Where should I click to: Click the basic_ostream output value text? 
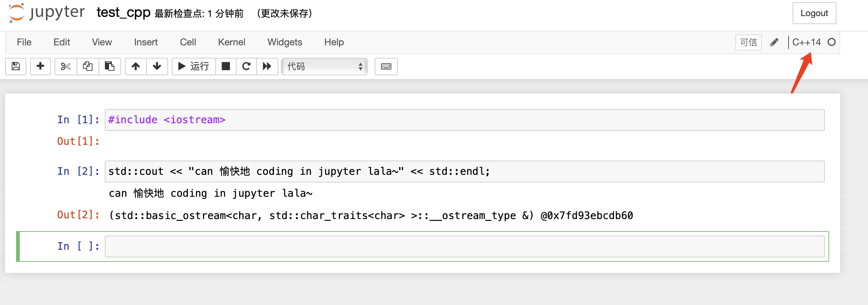371,216
